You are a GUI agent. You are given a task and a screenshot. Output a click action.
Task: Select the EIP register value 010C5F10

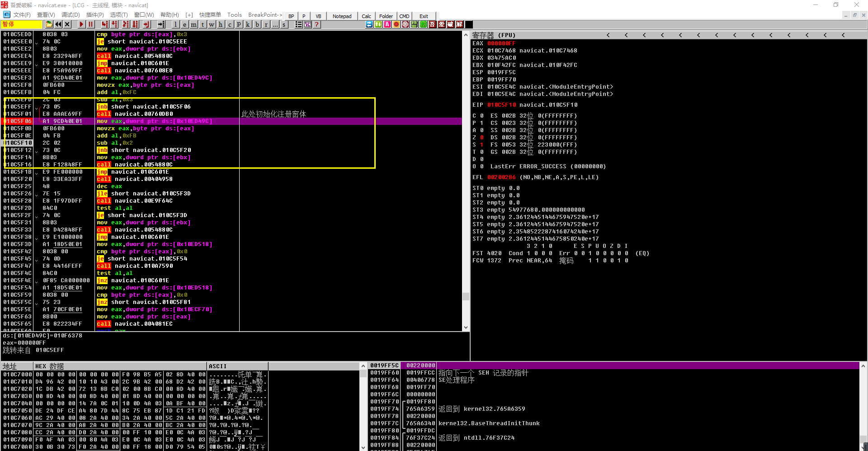pos(501,105)
